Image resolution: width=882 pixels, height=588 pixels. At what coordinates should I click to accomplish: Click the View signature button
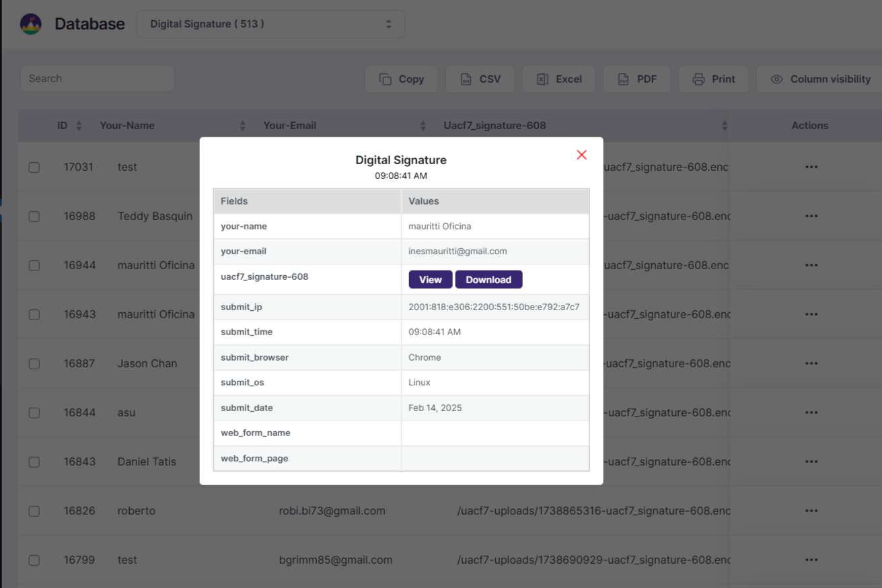[x=430, y=279]
